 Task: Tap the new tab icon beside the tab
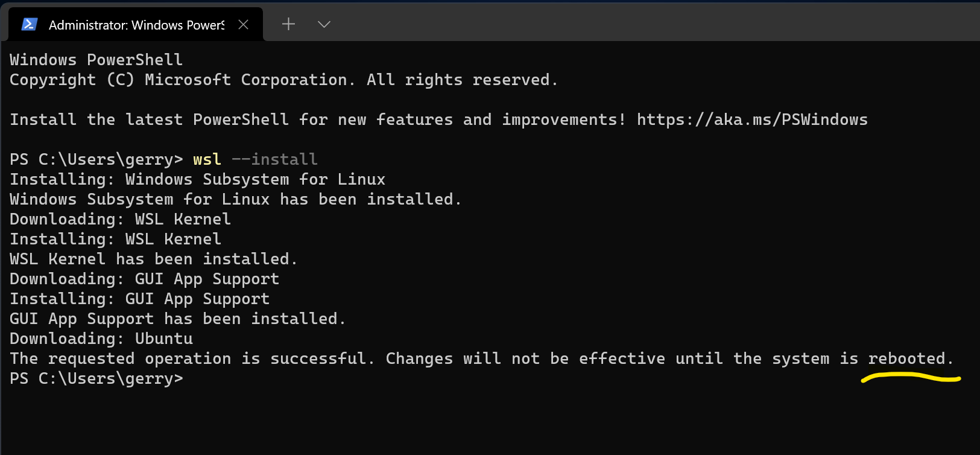tap(288, 24)
